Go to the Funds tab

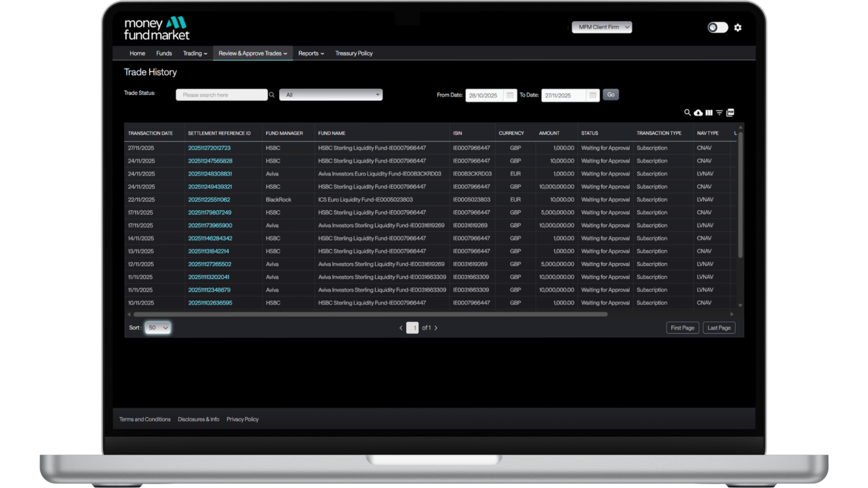[164, 53]
